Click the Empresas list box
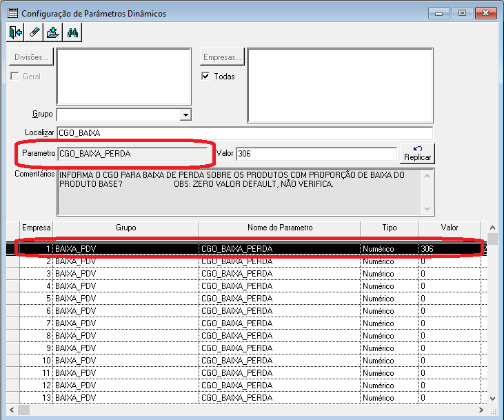 [340, 86]
